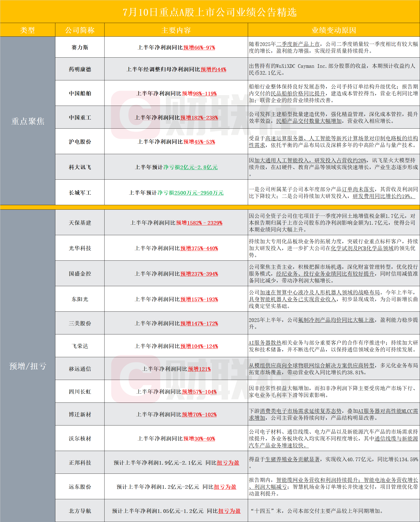Click underlined 经纪业务、投行业务业绩同比有较好提升 text
420x522 pixels.
[325, 274]
